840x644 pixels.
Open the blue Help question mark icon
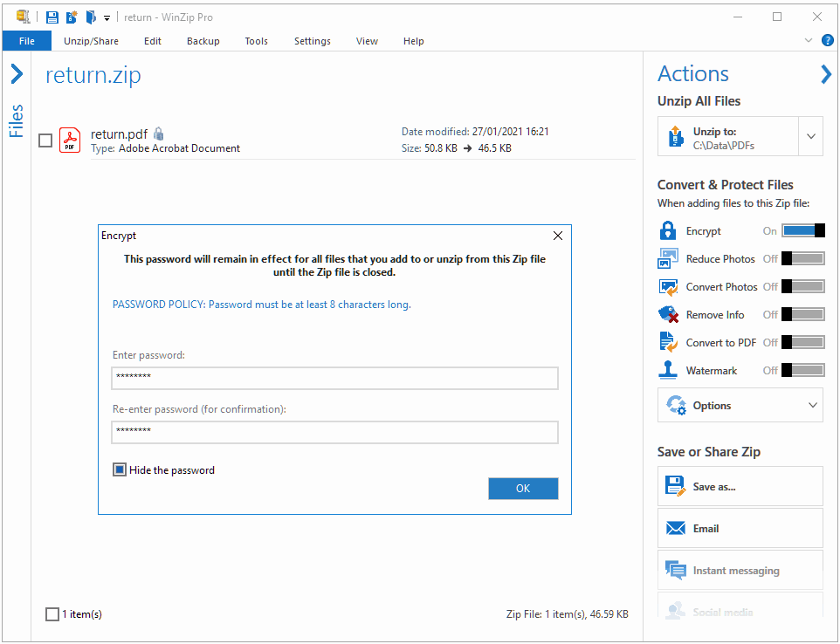click(x=828, y=40)
